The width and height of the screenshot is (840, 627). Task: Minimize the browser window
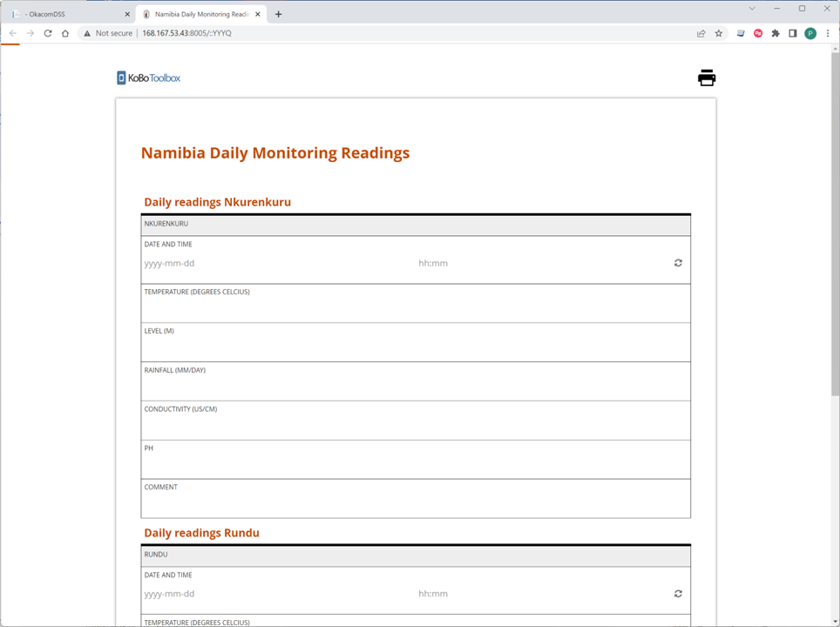pos(776,9)
